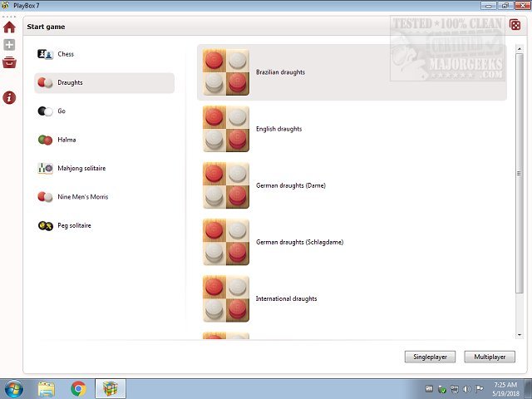Click the English draughts thumbnail
The width and height of the screenshot is (532, 399).
point(226,129)
